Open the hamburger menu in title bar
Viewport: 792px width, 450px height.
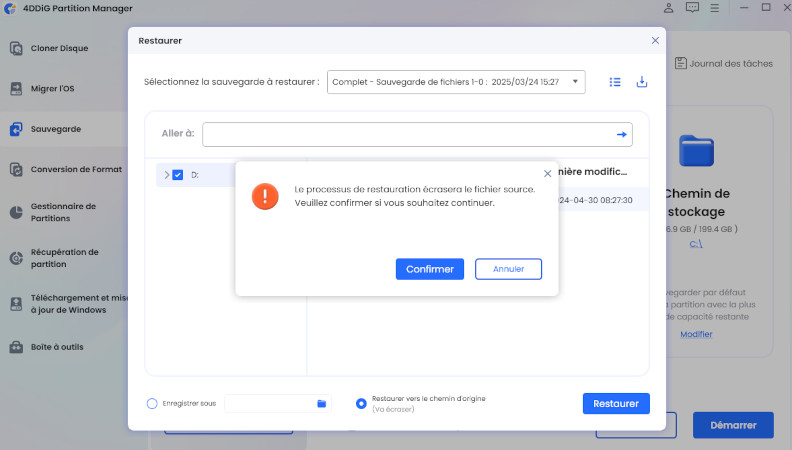coord(714,8)
